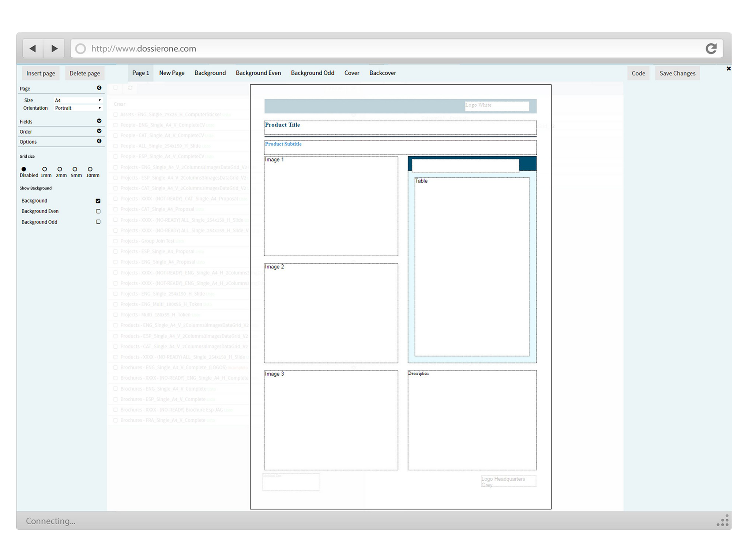
Task: Uncheck the Background show checkbox
Action: [98, 201]
